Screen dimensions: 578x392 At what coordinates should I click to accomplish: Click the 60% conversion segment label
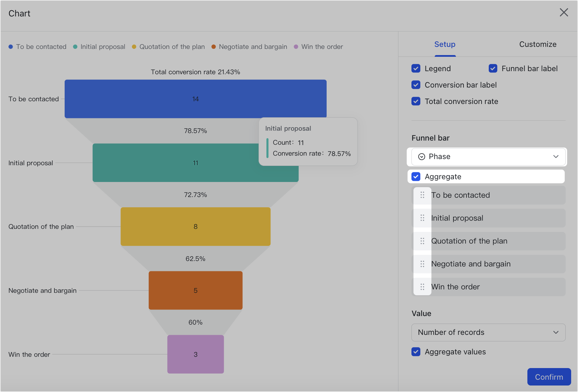click(x=196, y=322)
